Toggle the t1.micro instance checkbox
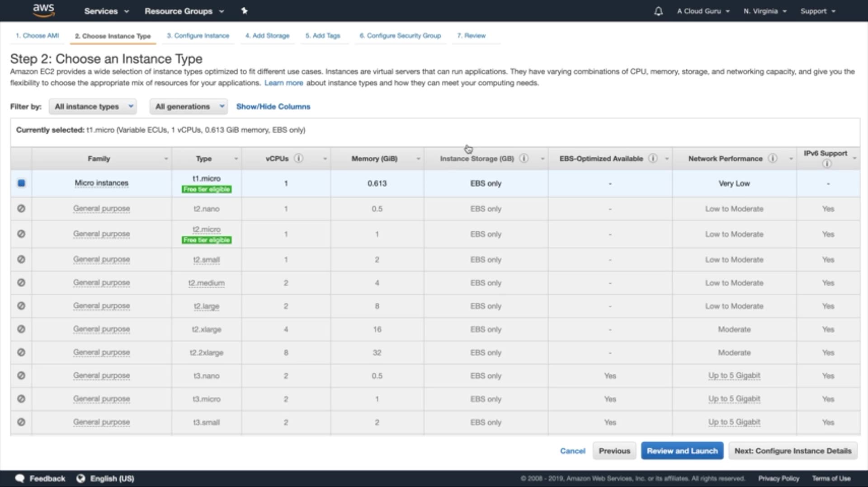This screenshot has height=487, width=868. coord(21,183)
